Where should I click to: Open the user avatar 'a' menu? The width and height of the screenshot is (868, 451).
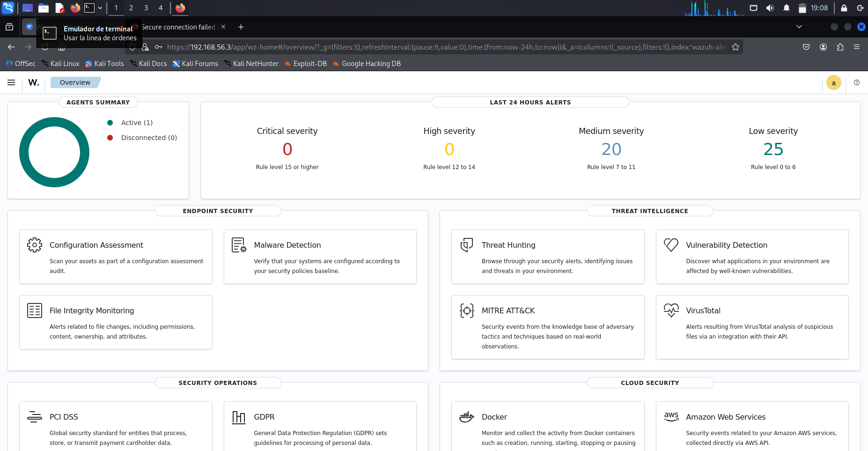tap(834, 82)
